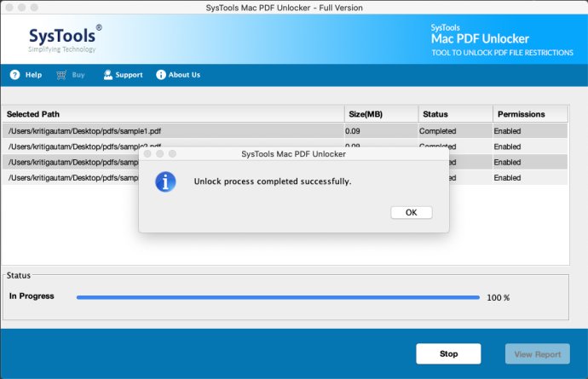Viewport: 588px width, 379px height.
Task: Click the main window title text
Action: 285,8
